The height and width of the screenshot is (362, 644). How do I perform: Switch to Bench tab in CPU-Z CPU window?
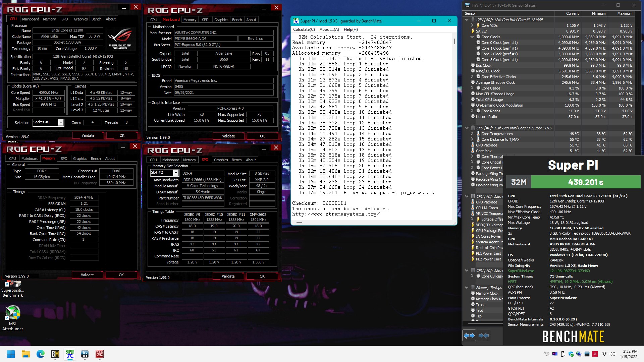[x=96, y=19]
